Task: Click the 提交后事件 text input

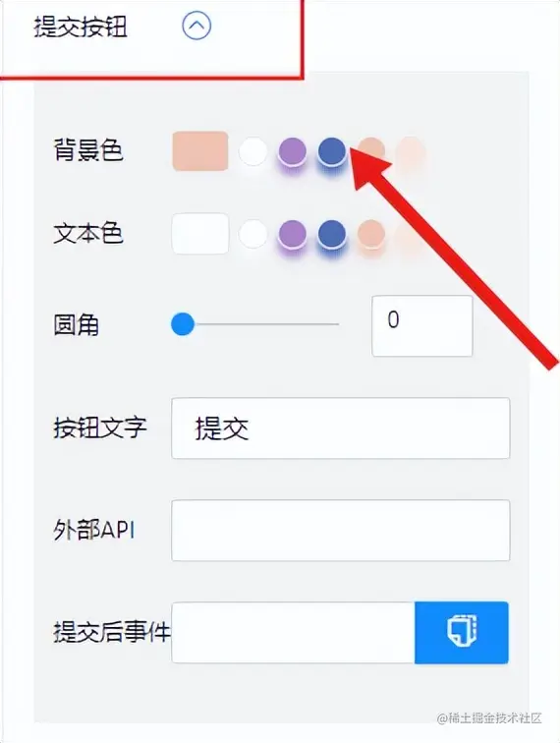Action: (x=293, y=633)
